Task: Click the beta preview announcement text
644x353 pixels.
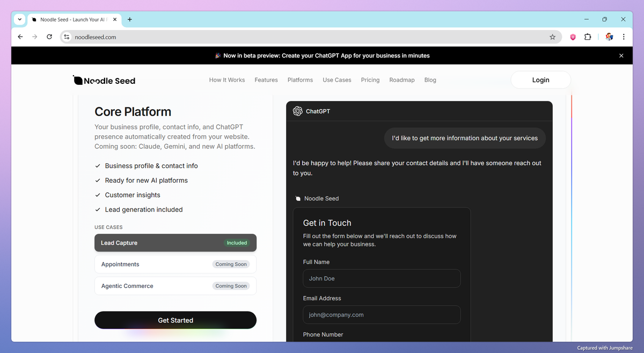Action: 322,56
